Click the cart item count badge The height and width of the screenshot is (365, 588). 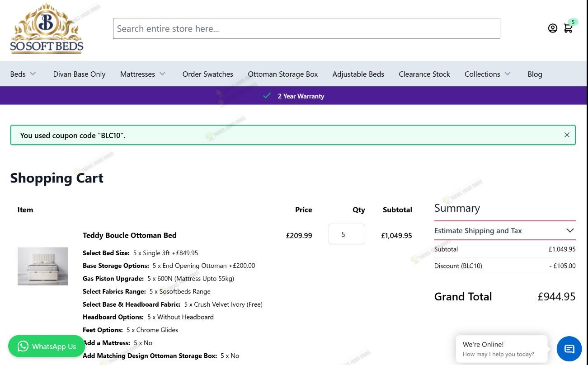click(573, 22)
